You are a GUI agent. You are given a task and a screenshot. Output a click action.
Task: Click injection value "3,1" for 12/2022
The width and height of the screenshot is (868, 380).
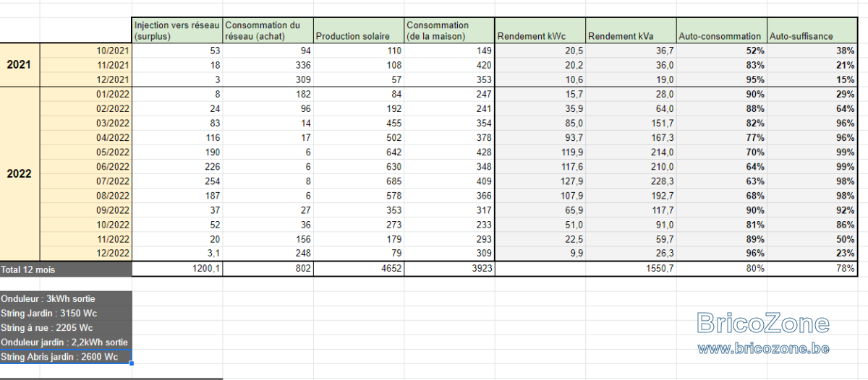(177, 253)
